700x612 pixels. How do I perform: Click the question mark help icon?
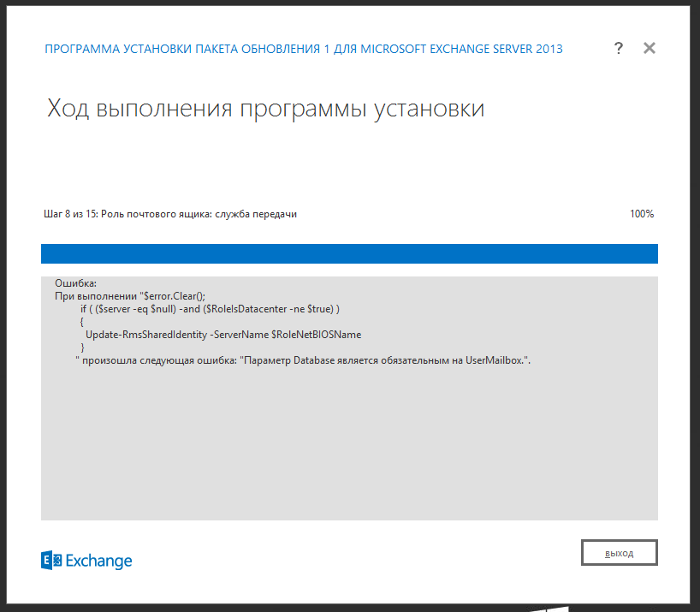[x=619, y=48]
